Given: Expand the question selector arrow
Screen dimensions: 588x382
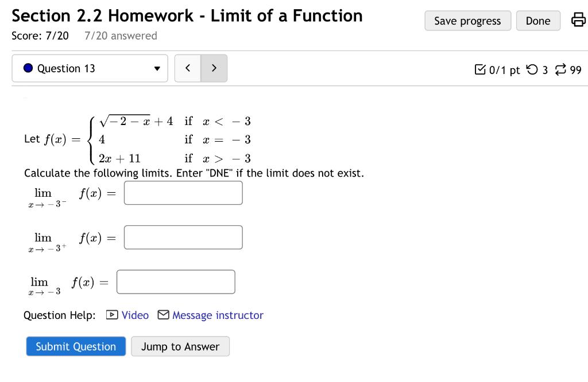Looking at the screenshot, I should pos(157,68).
